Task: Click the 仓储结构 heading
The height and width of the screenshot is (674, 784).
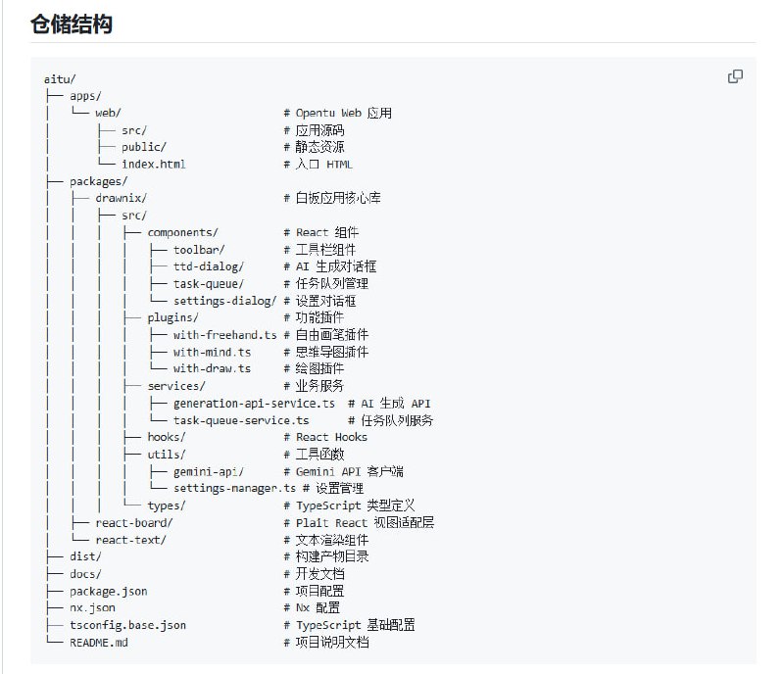Action: coord(72,24)
